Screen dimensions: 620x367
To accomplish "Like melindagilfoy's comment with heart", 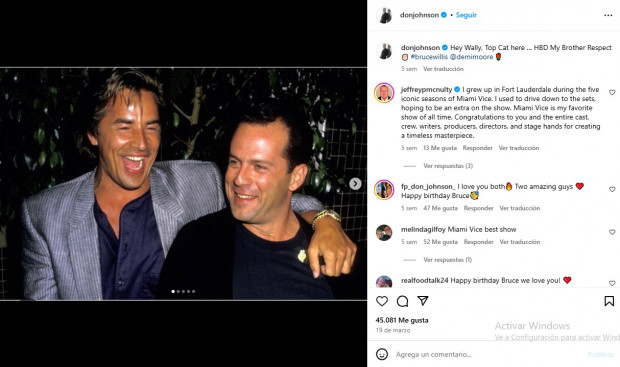I will tap(612, 232).
